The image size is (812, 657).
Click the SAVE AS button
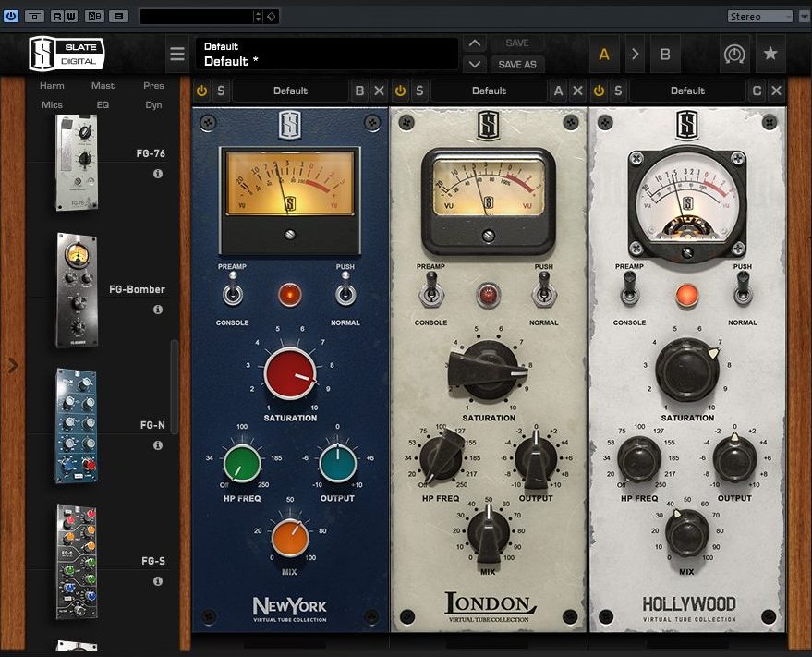click(x=516, y=65)
